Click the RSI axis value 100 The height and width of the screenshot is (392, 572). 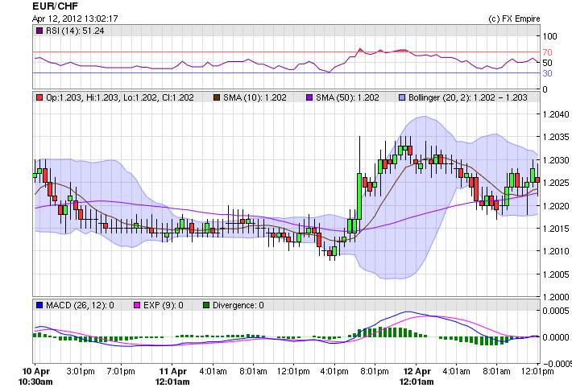tap(549, 36)
